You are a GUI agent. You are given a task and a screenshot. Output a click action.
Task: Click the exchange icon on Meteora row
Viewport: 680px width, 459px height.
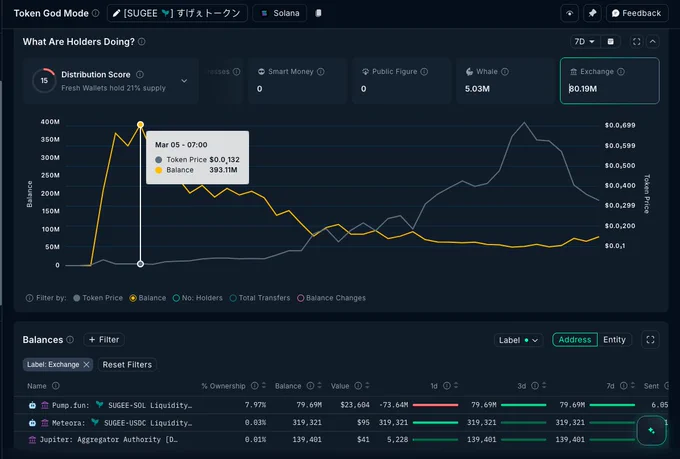click(44, 423)
